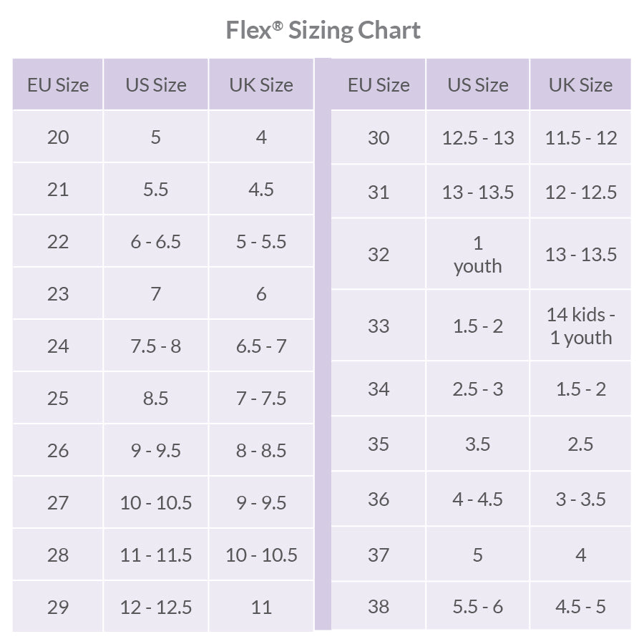Image resolution: width=644 pixels, height=644 pixels.
Task: Select the US size 5.5 cell
Action: (x=156, y=189)
